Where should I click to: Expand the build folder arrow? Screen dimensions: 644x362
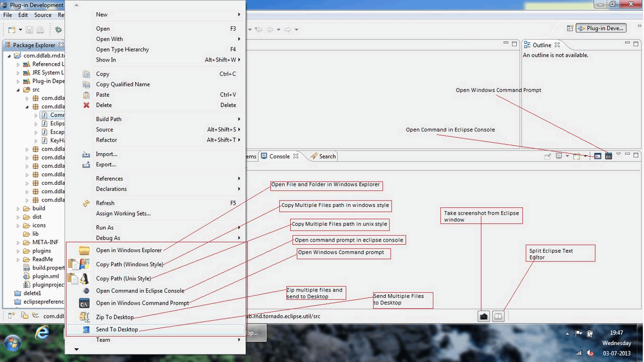[18, 209]
